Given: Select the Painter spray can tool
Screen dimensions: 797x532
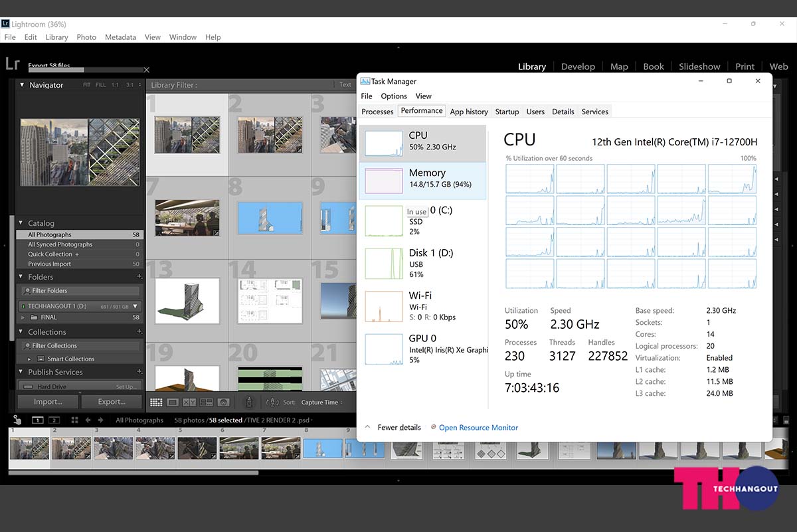Looking at the screenshot, I should click(249, 402).
